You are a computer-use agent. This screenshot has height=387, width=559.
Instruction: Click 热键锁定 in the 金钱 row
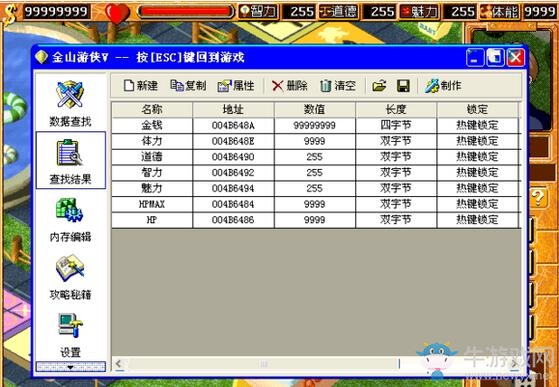click(x=477, y=125)
